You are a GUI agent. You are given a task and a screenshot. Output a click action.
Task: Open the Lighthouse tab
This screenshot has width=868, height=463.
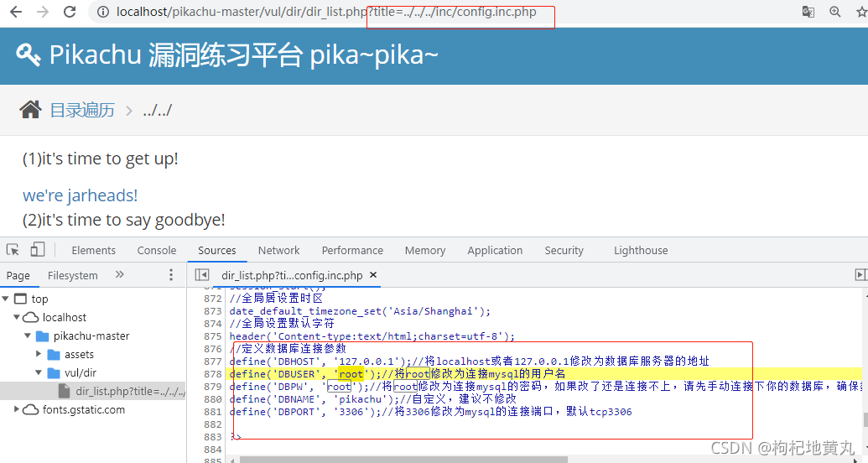pos(641,250)
